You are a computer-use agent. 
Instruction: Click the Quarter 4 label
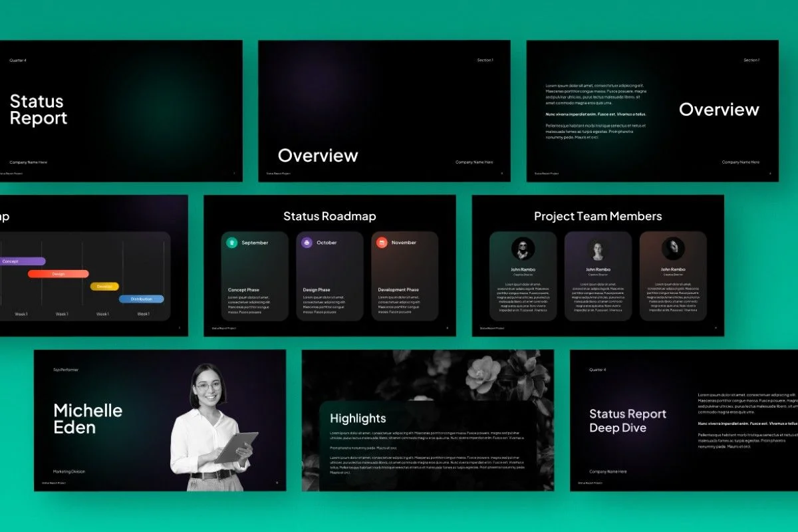pyautogui.click(x=17, y=60)
